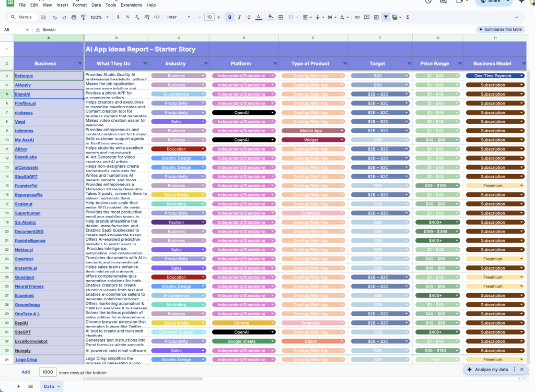This screenshot has height=392, width=535.
Task: Toggle the create filter button
Action: tap(386, 17)
